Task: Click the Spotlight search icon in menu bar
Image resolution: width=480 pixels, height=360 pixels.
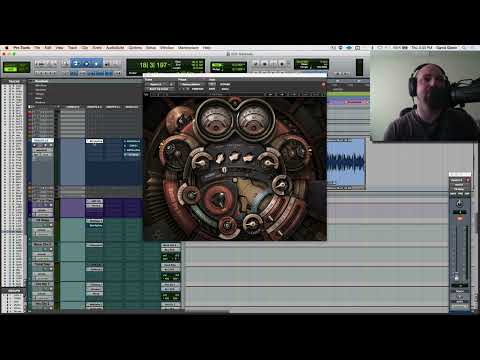Action: pos(464,48)
